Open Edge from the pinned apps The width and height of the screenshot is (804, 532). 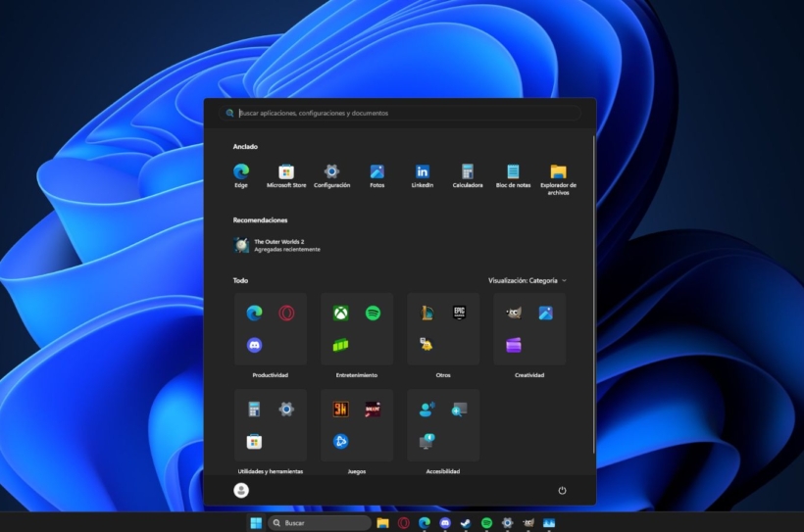coord(241,175)
